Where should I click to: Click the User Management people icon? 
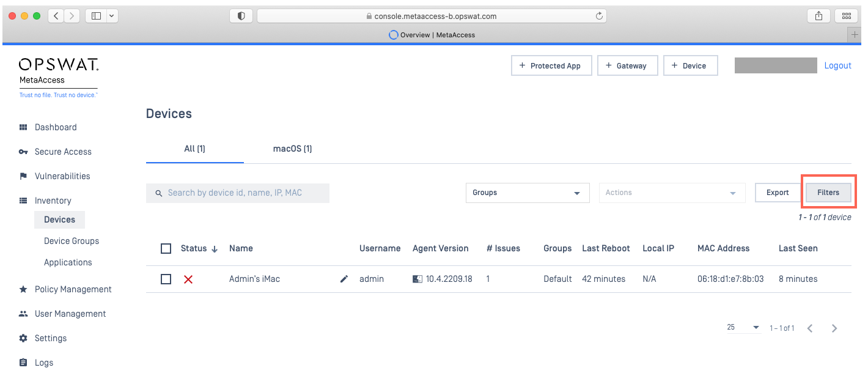coord(23,314)
